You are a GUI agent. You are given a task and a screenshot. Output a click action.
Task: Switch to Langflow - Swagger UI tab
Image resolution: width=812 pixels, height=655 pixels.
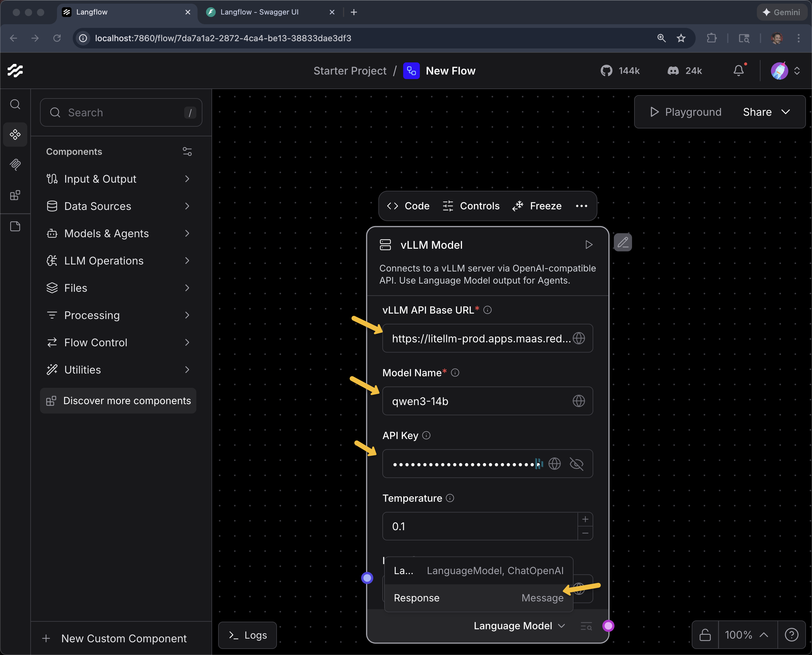[x=260, y=12]
